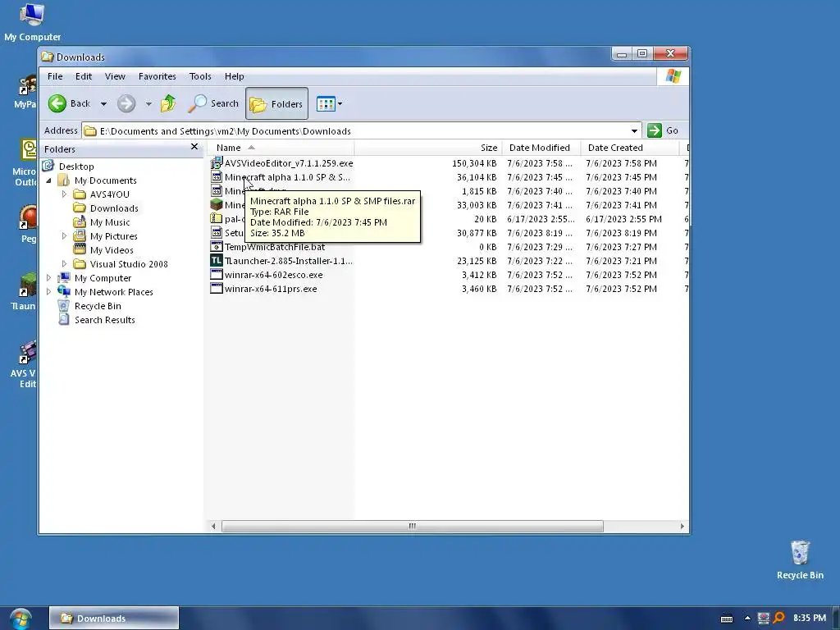Open the Edit menu
840x630 pixels.
point(84,76)
